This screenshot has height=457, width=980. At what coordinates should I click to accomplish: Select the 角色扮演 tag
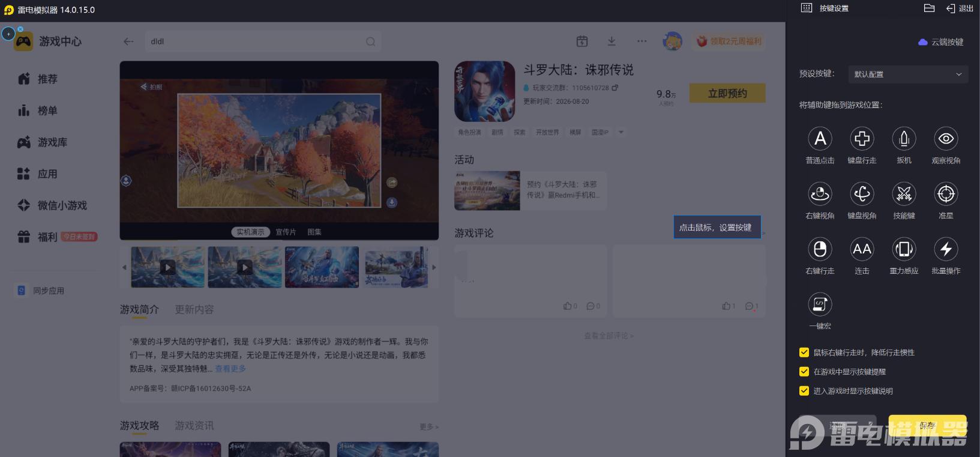tap(470, 132)
